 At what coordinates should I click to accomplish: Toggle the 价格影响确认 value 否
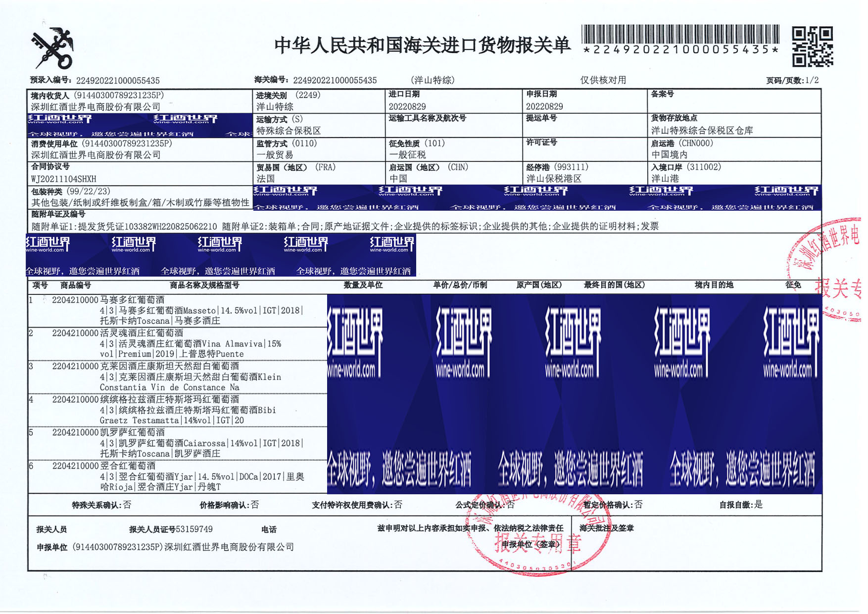[255, 505]
